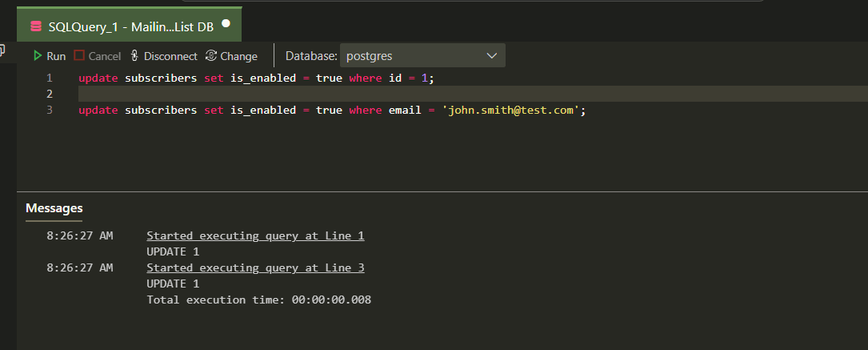Viewport: 868px width, 350px height.
Task: Click the first 'UPDATE 1' result message
Action: [173, 251]
